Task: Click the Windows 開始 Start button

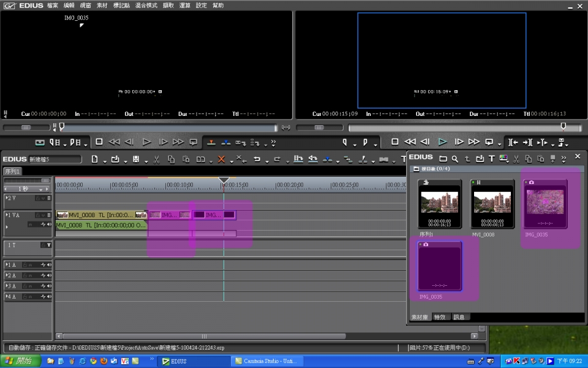Action: coord(21,361)
